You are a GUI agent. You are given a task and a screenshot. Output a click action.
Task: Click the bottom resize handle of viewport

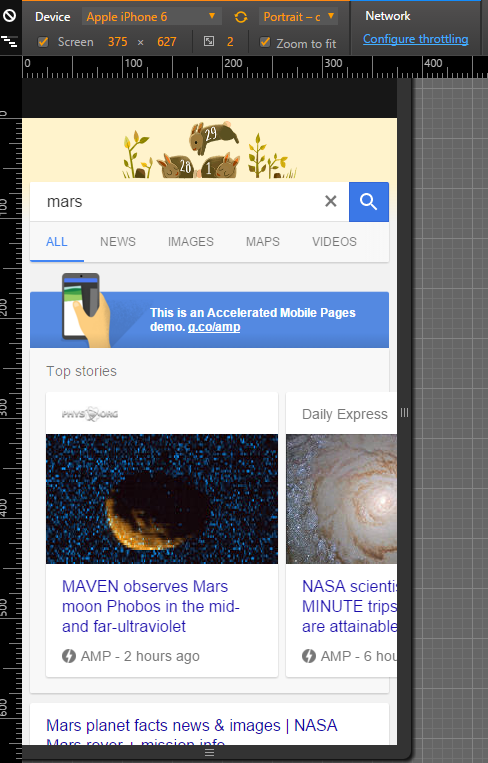[x=209, y=752]
